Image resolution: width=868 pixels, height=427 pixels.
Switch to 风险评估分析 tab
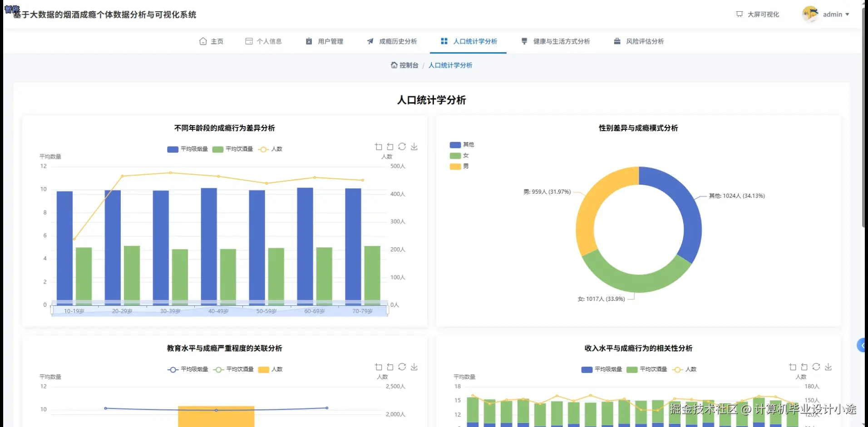tap(638, 41)
